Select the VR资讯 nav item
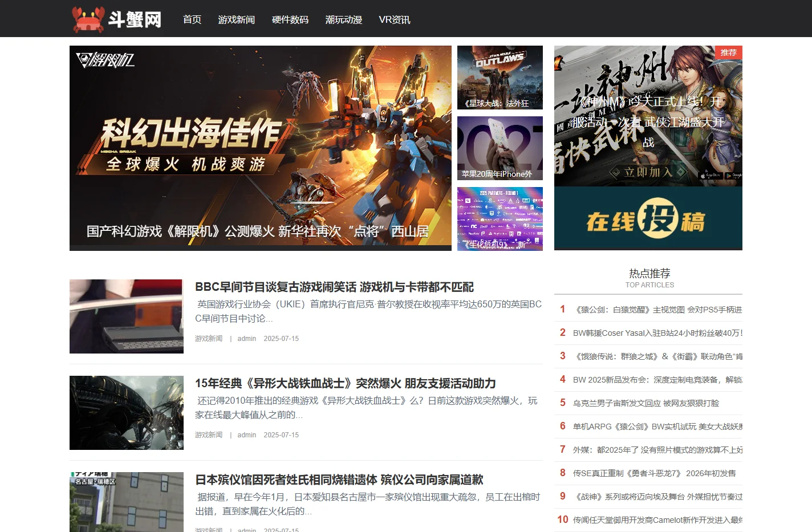The height and width of the screenshot is (532, 812). point(395,19)
